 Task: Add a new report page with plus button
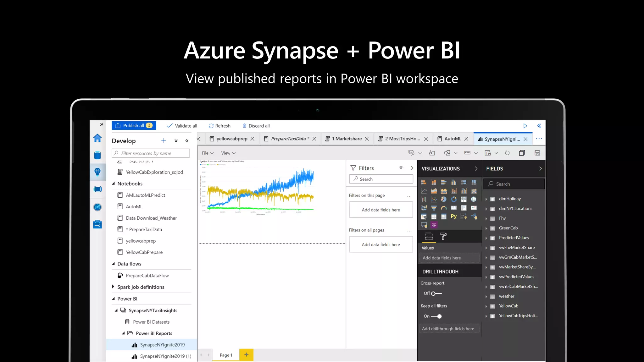click(246, 355)
